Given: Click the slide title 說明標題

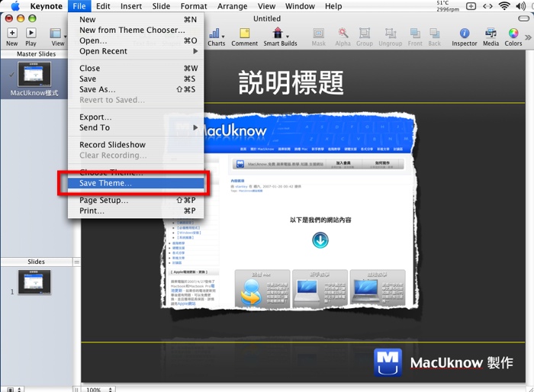Looking at the screenshot, I should [x=291, y=82].
